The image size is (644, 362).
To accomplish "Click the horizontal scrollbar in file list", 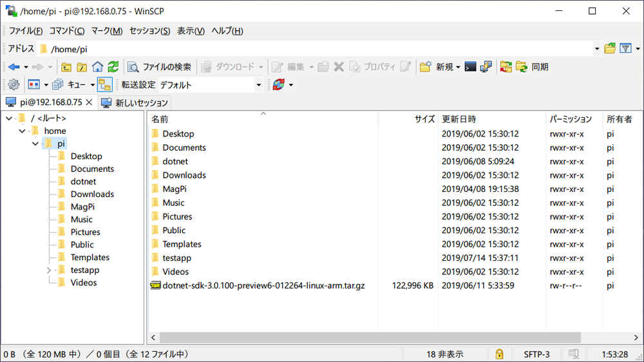I will 370,338.
